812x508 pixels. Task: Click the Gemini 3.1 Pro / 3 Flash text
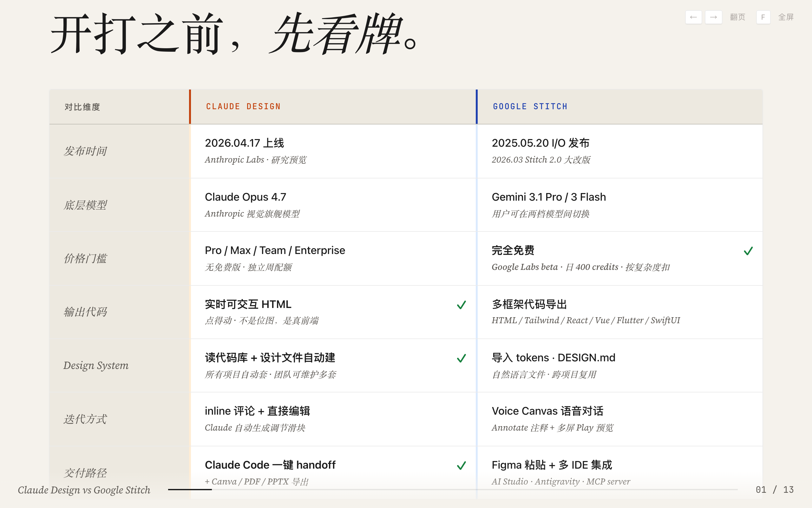[x=549, y=197]
